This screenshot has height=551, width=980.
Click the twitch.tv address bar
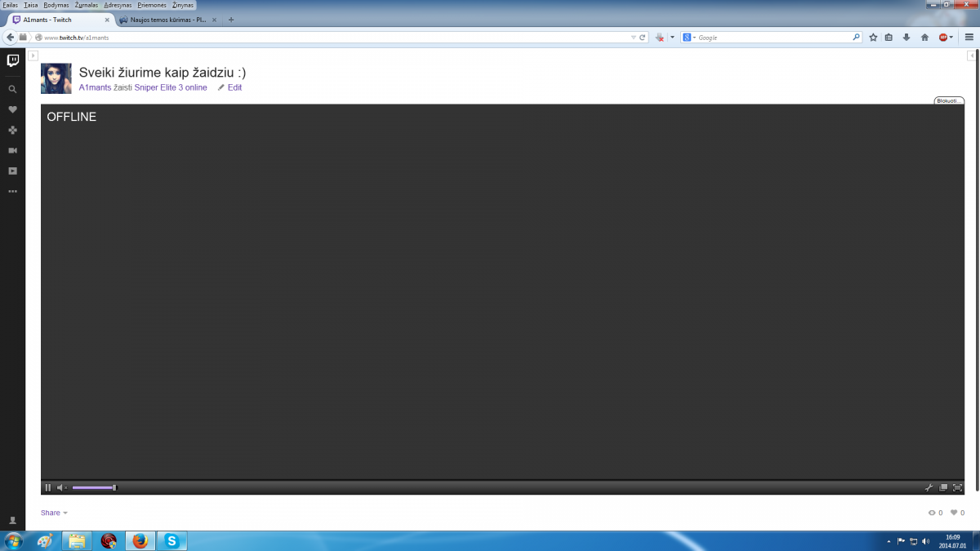click(x=335, y=38)
